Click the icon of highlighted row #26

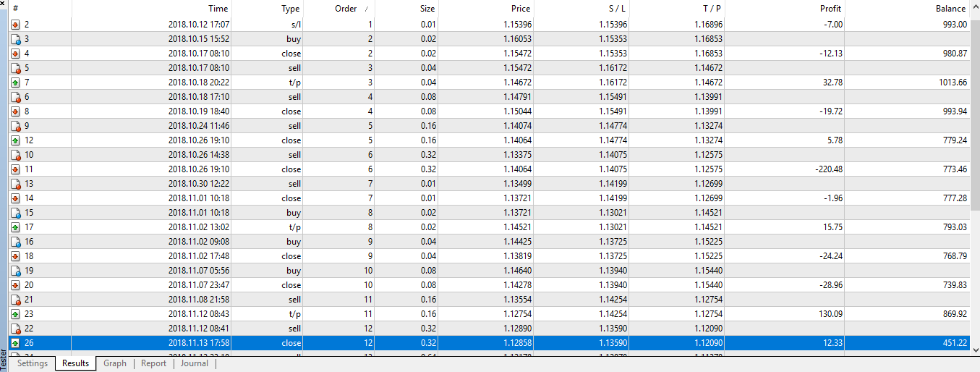16,343
